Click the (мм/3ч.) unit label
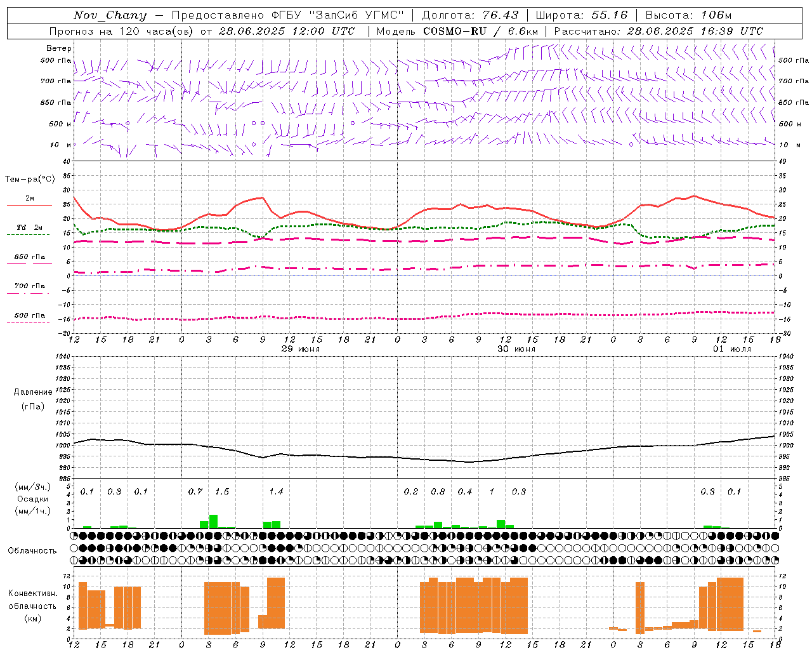812x650 pixels. click(33, 487)
